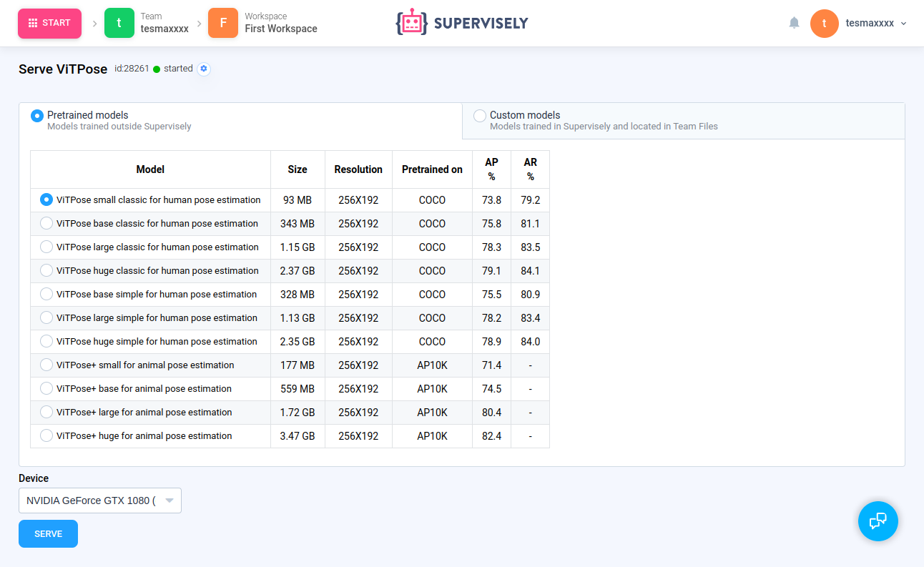Screen dimensions: 924x567
Task: Open First Workspace breadcrumb
Action: 281,23
